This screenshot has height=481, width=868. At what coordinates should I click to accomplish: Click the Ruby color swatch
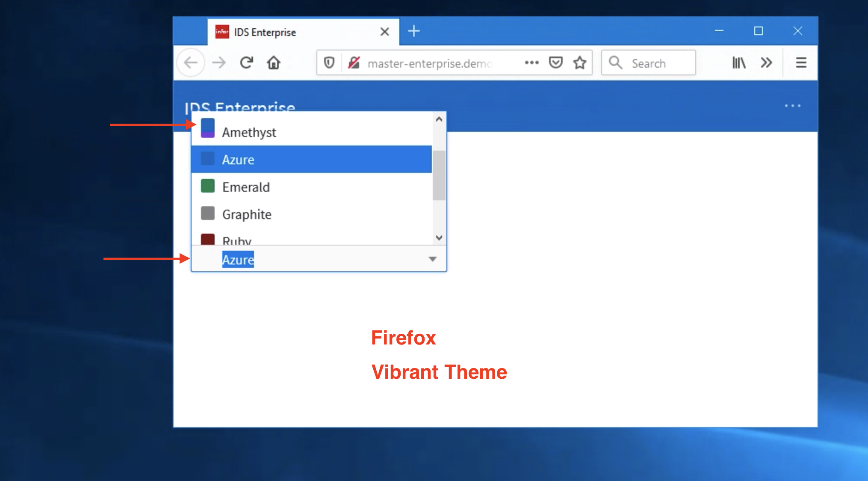tap(208, 239)
